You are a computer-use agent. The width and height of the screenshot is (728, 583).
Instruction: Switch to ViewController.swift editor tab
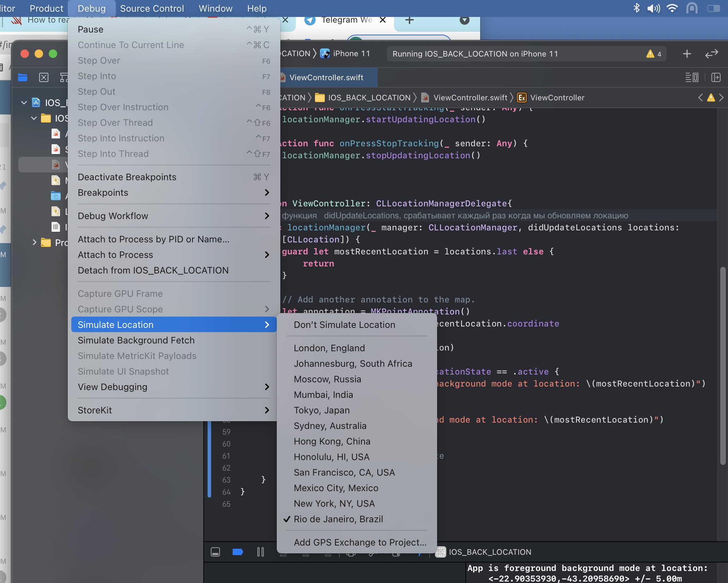[326, 77]
